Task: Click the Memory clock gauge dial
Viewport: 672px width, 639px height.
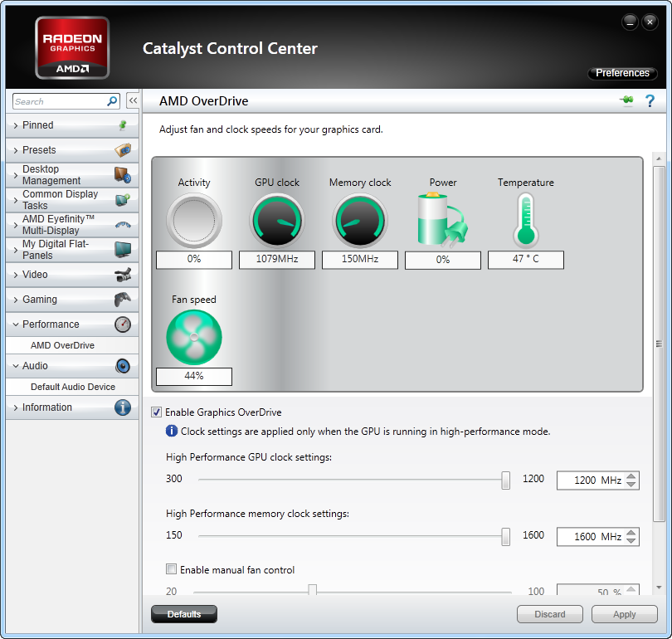Action: [360, 220]
